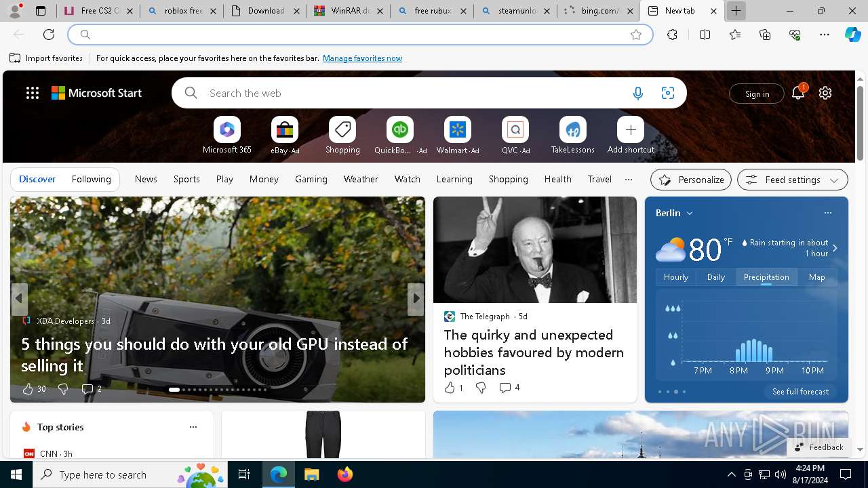This screenshot has height=488, width=868.
Task: Click Import favorites
Action: [46, 58]
